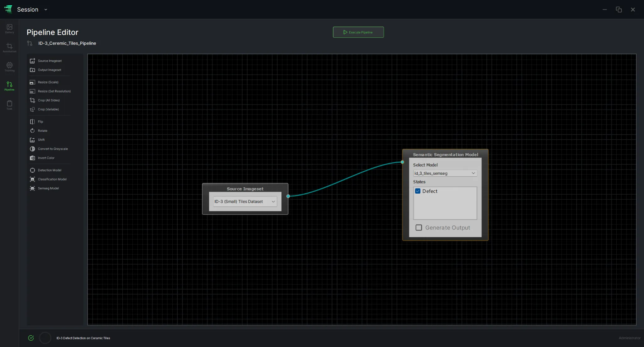
Task: Uncheck the Defect state checkbox
Action: pos(418,191)
